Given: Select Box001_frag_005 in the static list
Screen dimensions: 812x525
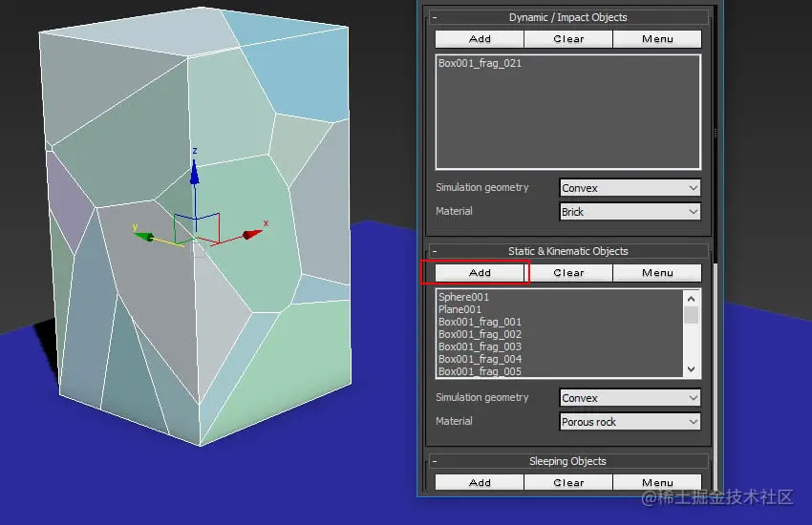Looking at the screenshot, I should coord(480,371).
